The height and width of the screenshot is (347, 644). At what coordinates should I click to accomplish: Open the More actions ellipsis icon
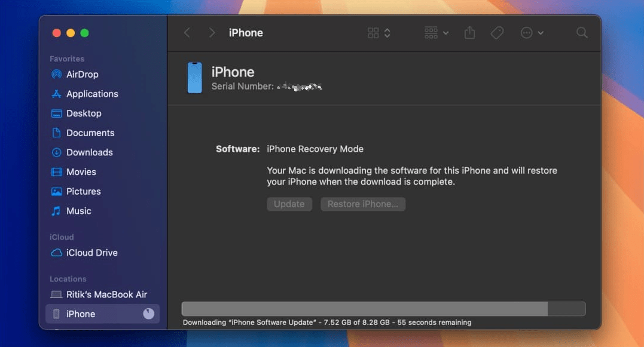pos(526,33)
